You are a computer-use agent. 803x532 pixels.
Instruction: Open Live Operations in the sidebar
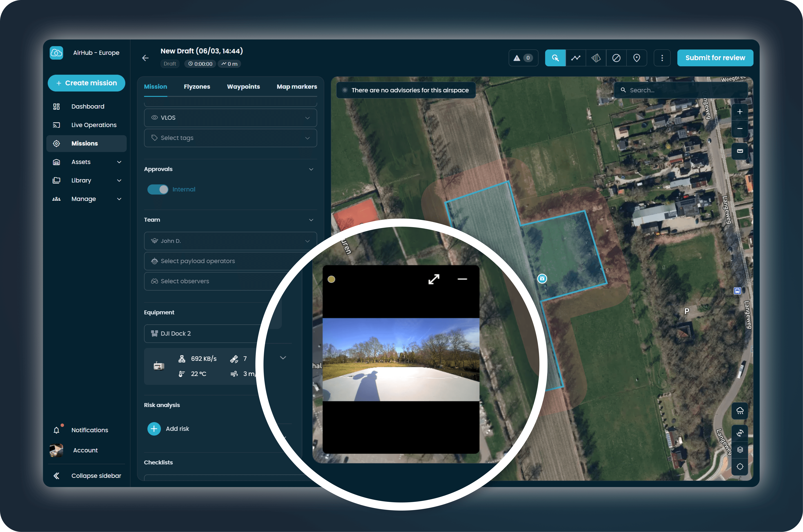pos(86,125)
